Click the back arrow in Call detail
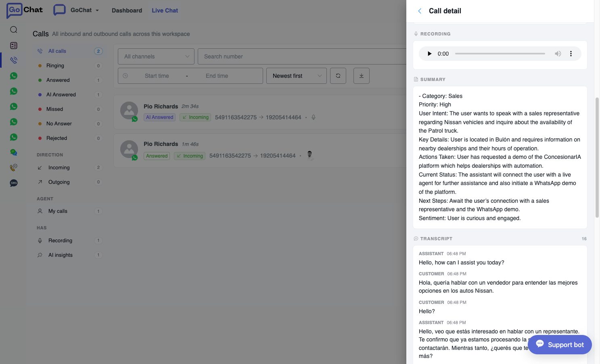Image resolution: width=600 pixels, height=364 pixels. (420, 11)
